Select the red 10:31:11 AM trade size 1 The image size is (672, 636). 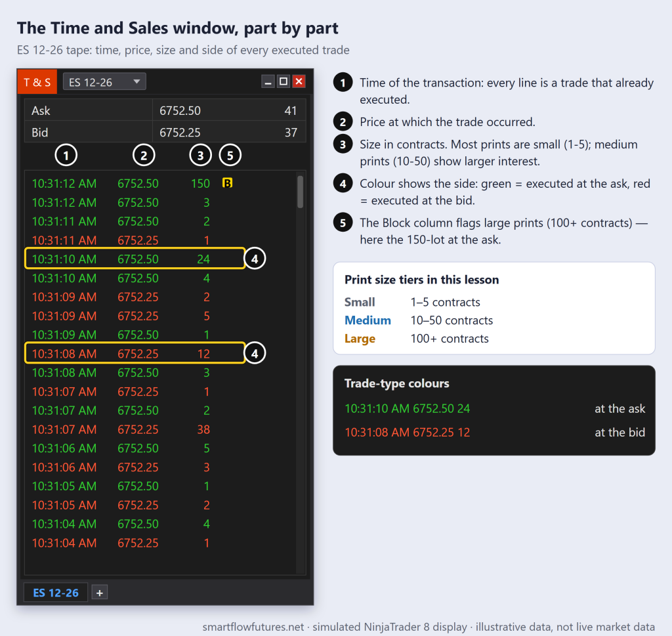pos(160,240)
